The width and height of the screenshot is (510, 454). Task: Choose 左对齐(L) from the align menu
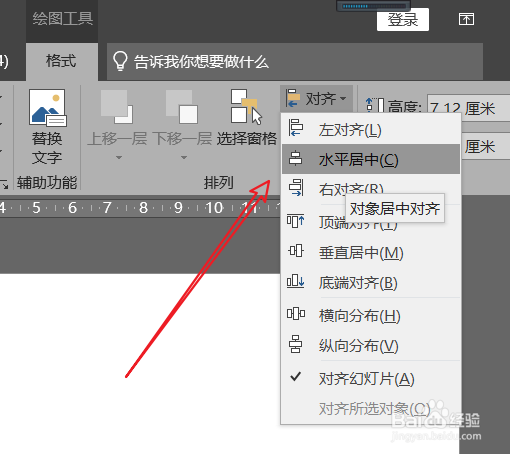371,129
